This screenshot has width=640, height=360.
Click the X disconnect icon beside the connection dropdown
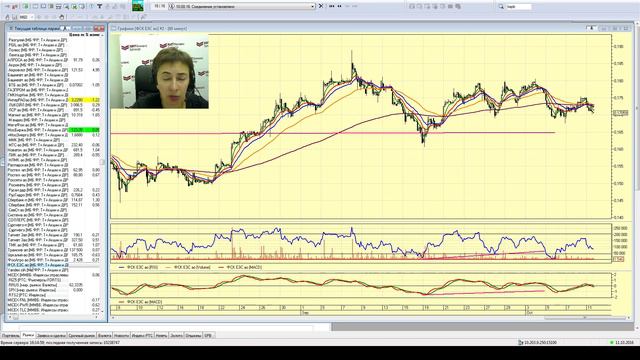321,6
